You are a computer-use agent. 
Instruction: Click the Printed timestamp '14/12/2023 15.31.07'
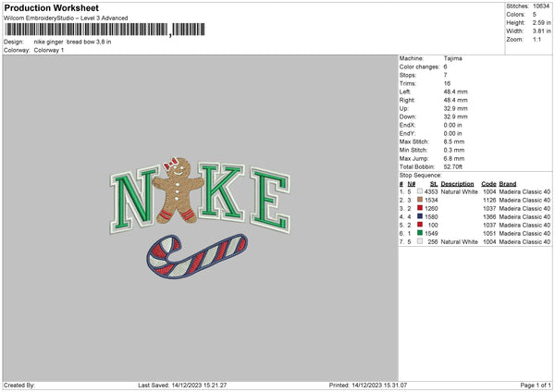379,386
